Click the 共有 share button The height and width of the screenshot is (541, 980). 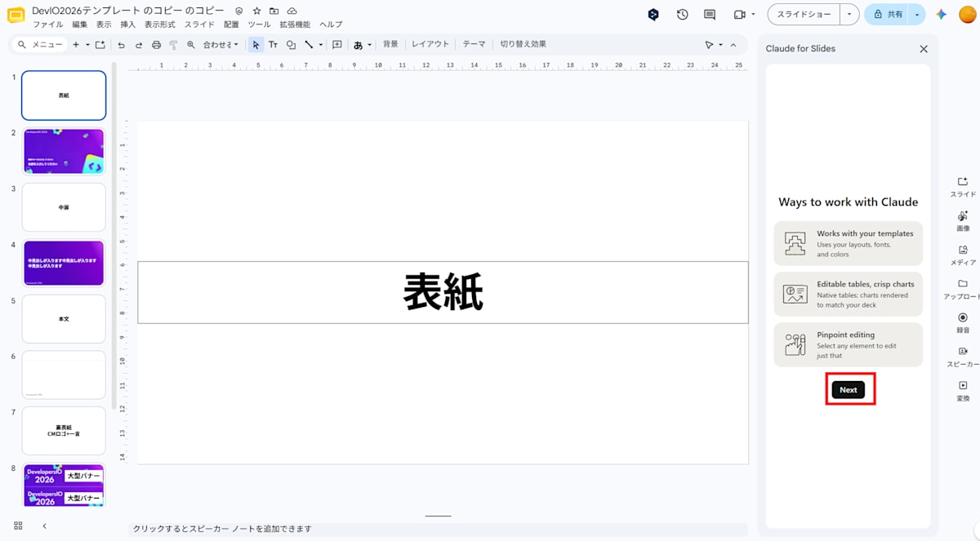coord(888,15)
